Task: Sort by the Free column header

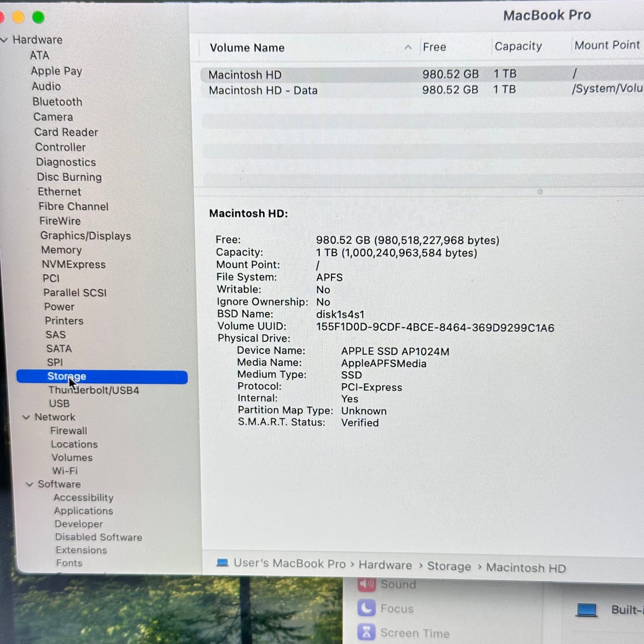Action: click(435, 47)
